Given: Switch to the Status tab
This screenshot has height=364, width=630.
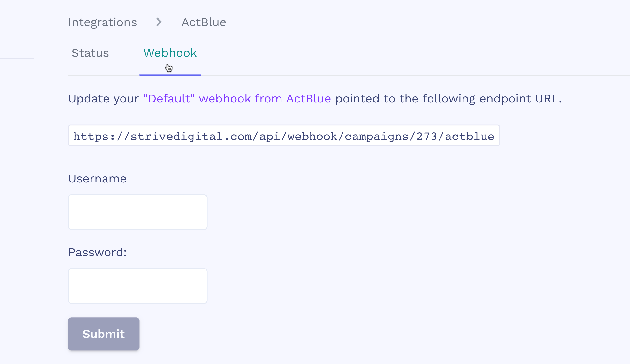Looking at the screenshot, I should 90,53.
